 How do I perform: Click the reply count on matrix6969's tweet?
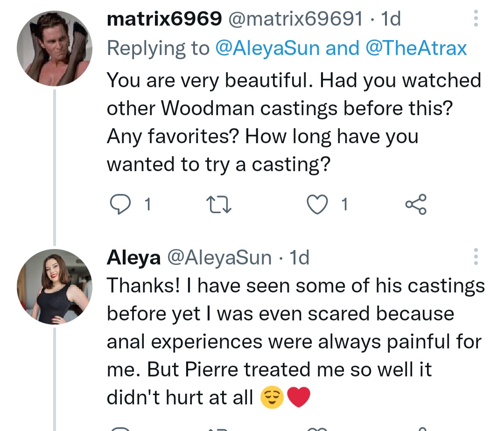tap(147, 205)
